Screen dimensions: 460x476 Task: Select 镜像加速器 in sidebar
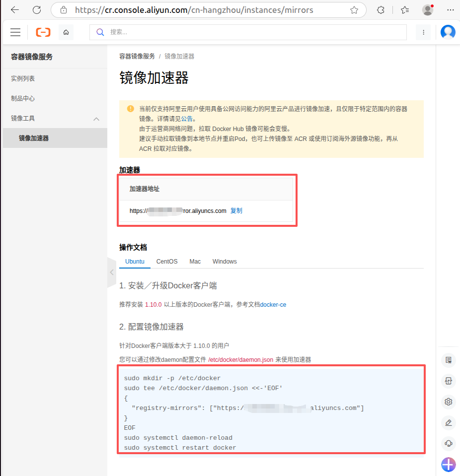pos(55,138)
